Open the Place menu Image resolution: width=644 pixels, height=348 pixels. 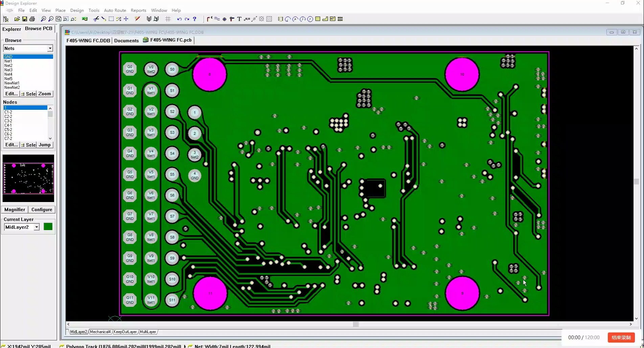60,10
